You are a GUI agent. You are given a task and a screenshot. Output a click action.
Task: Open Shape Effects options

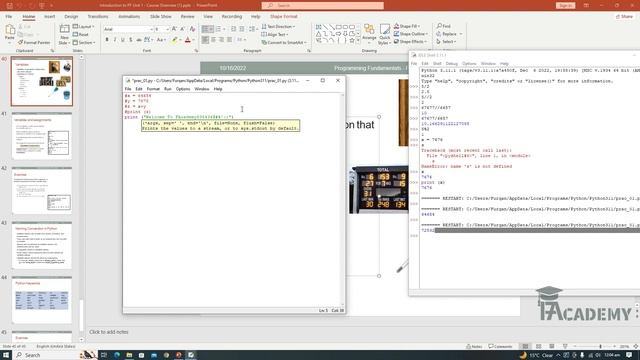(410, 42)
